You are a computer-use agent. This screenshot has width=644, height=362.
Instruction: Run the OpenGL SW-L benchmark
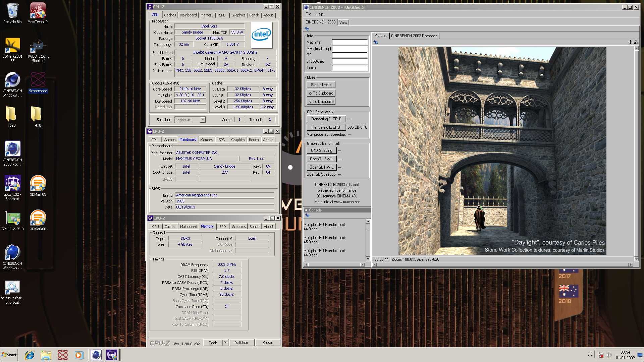click(321, 159)
